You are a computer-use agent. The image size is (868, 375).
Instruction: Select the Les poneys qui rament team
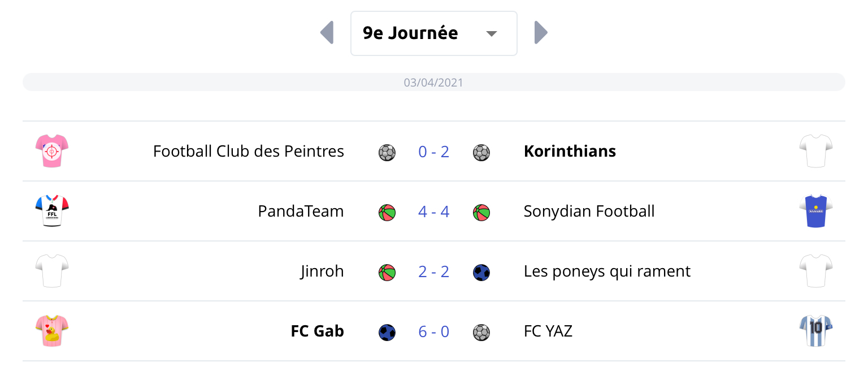pos(607,271)
